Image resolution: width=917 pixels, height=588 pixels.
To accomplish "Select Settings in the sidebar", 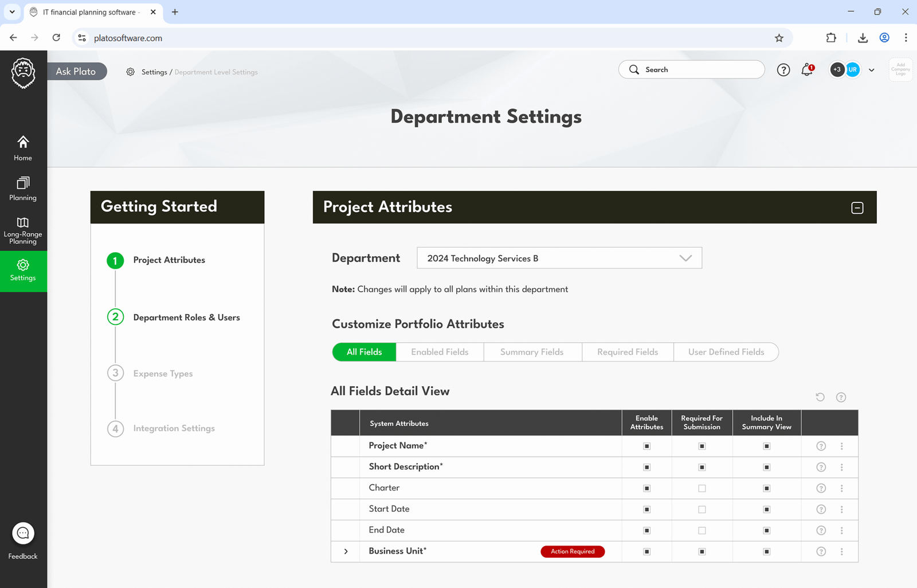I will tap(23, 271).
